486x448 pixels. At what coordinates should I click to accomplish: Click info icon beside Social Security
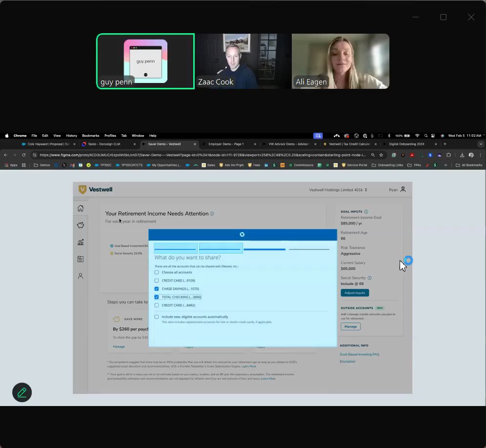(x=369, y=278)
